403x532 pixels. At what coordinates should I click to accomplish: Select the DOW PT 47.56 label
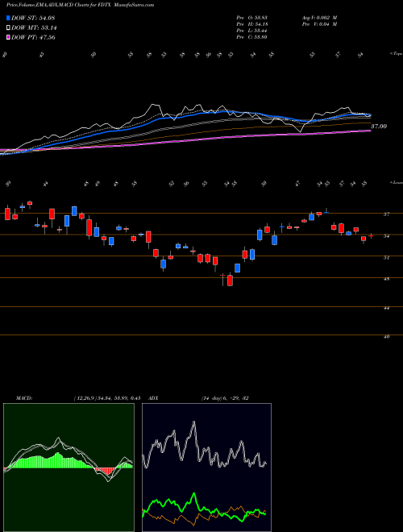tap(33, 37)
